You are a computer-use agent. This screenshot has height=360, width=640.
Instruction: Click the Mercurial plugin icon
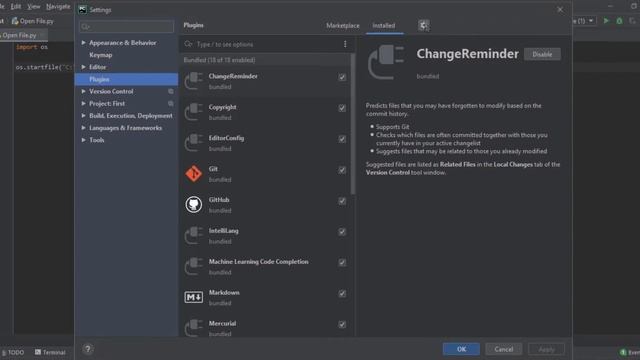(193, 328)
